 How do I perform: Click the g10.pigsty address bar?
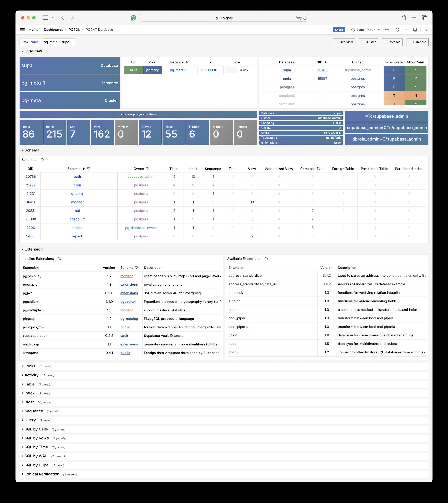pos(224,18)
